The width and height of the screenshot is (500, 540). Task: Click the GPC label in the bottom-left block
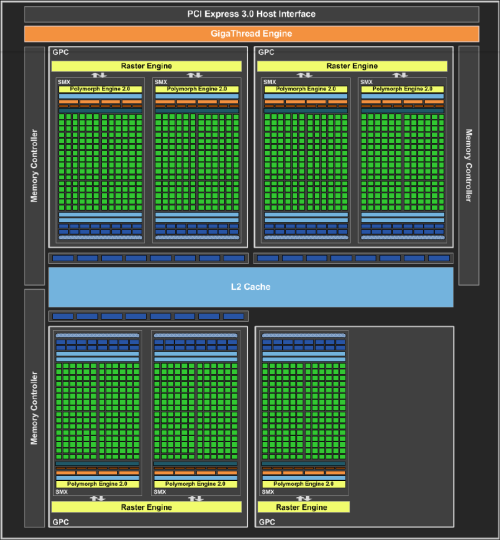(61, 522)
